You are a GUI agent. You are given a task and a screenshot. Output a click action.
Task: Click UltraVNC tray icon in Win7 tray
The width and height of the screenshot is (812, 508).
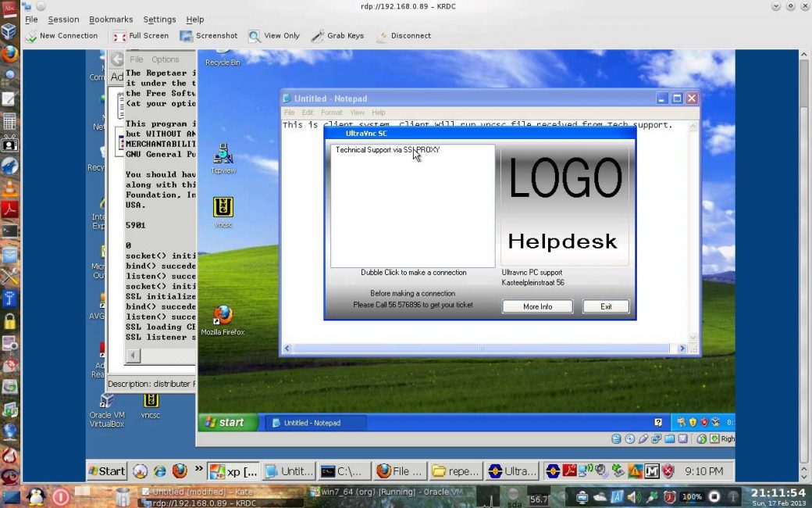[553, 470]
